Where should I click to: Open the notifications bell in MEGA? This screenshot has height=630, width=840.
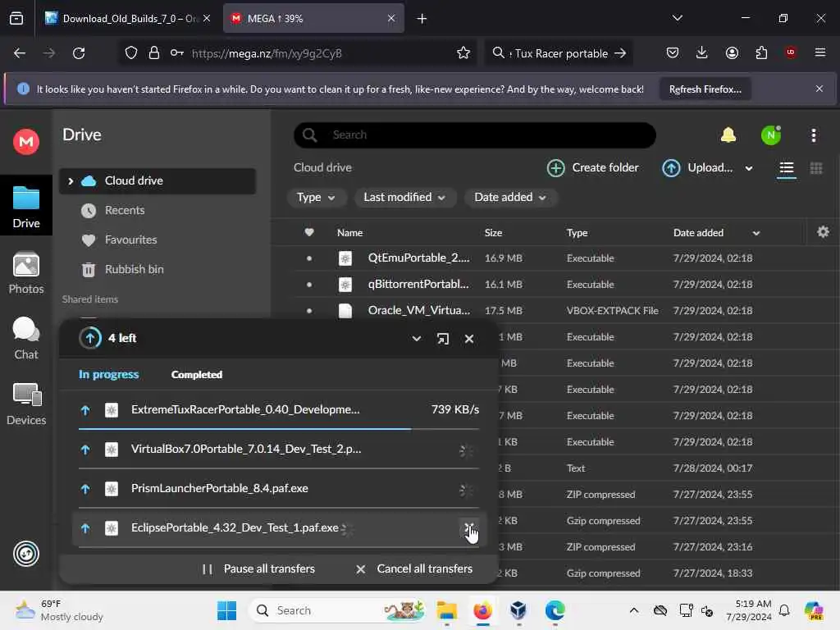pyautogui.click(x=728, y=135)
